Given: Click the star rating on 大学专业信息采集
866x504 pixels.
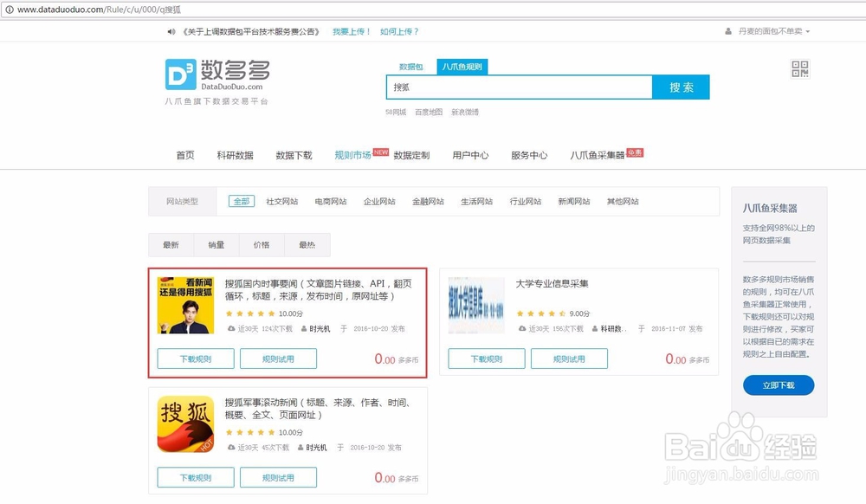Looking at the screenshot, I should (x=540, y=313).
